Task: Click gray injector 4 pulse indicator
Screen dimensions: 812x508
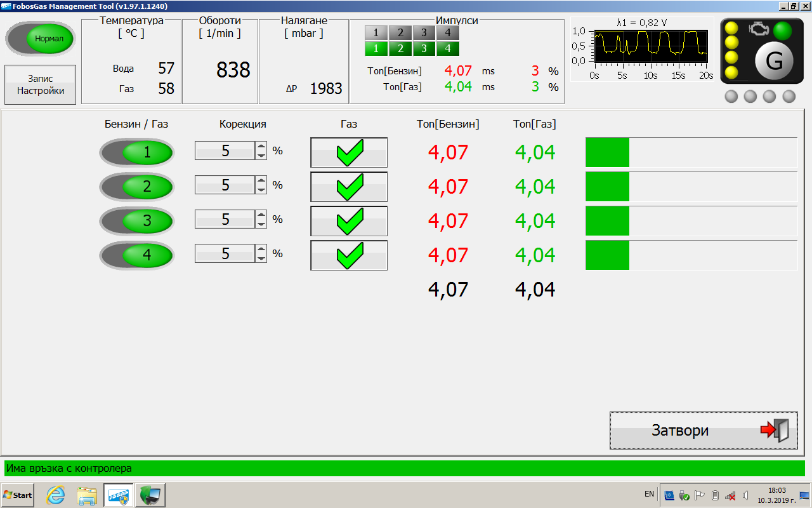Action: pyautogui.click(x=447, y=33)
